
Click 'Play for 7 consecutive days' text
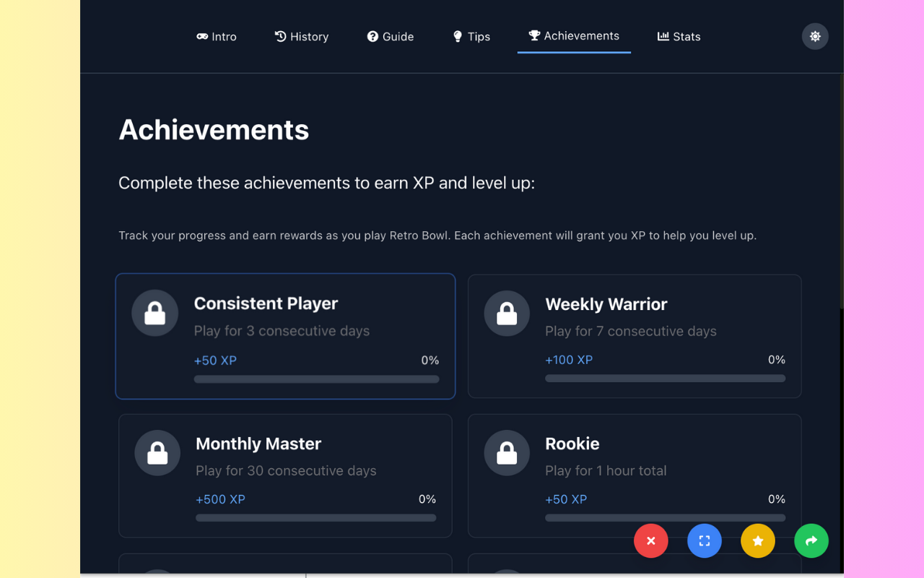click(631, 332)
